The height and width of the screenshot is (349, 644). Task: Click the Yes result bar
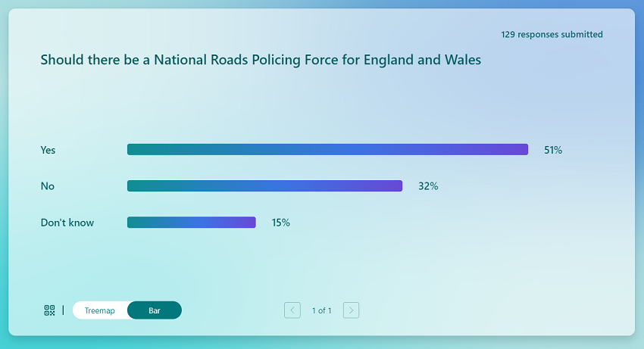327,150
